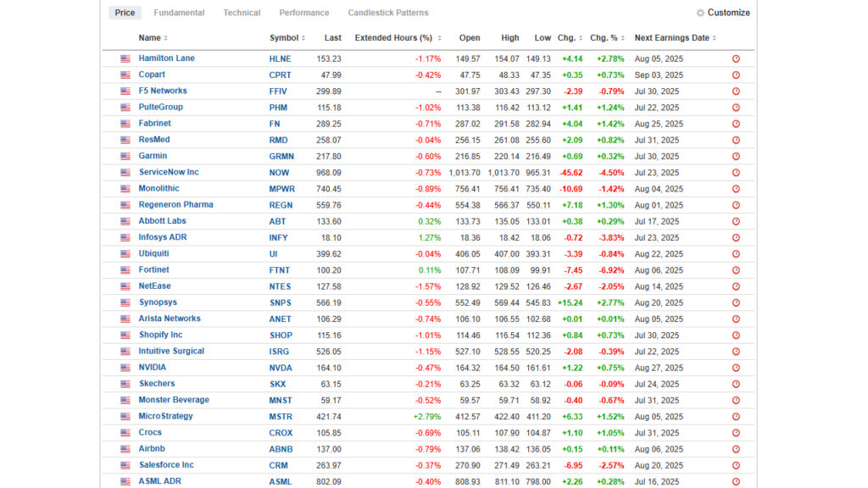Click the Jul 16, 2025 earnings date for ASML
The image size is (868, 488).
657,482
